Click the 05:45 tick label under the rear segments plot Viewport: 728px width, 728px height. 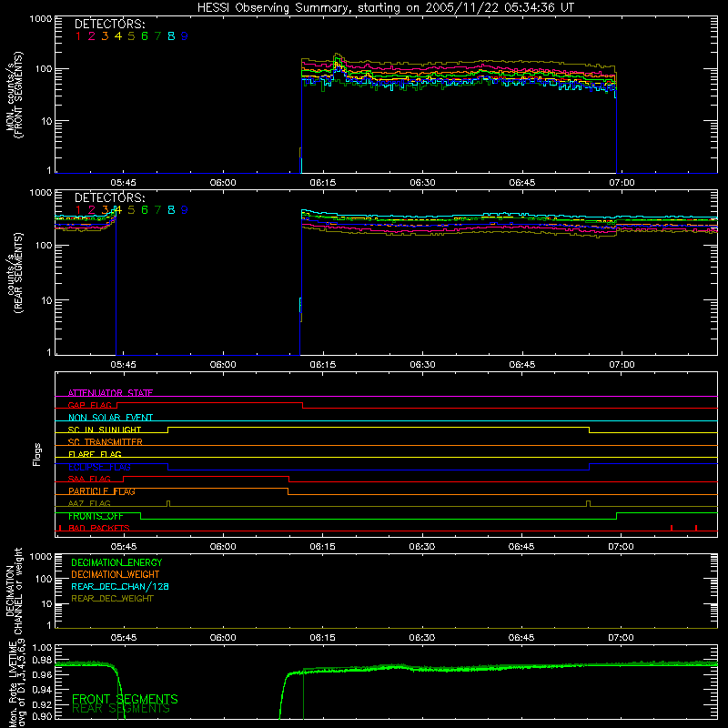[124, 365]
